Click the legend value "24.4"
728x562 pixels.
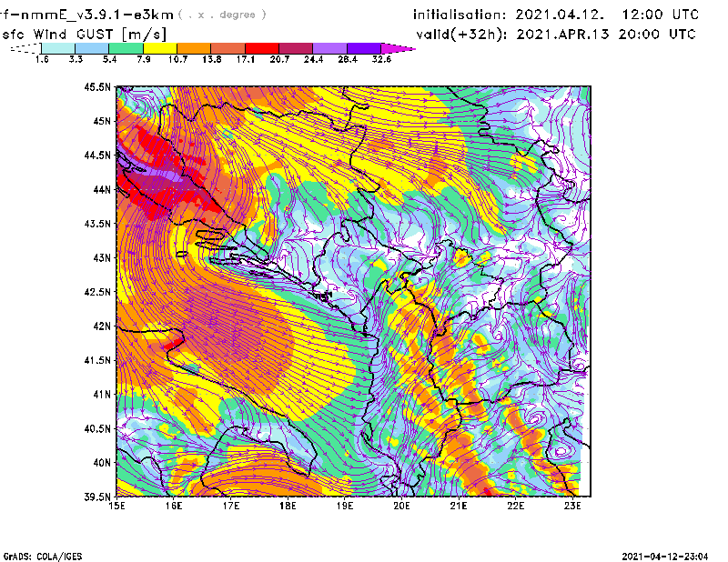click(x=313, y=59)
